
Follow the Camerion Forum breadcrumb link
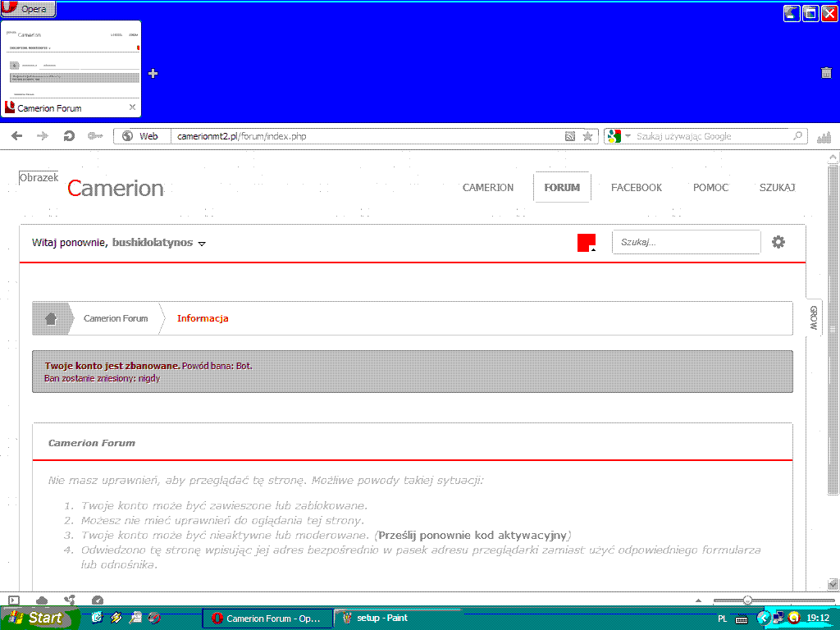point(116,318)
